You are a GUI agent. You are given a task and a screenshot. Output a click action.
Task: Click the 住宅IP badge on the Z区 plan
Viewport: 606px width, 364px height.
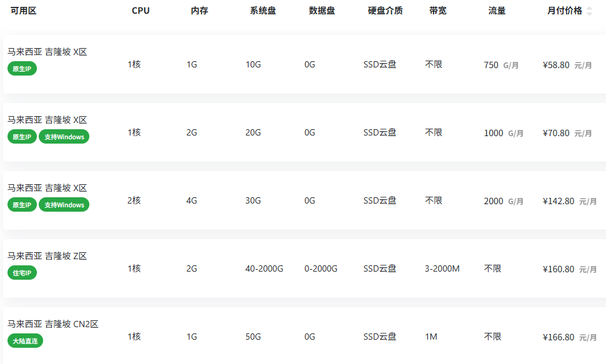pyautogui.click(x=22, y=272)
